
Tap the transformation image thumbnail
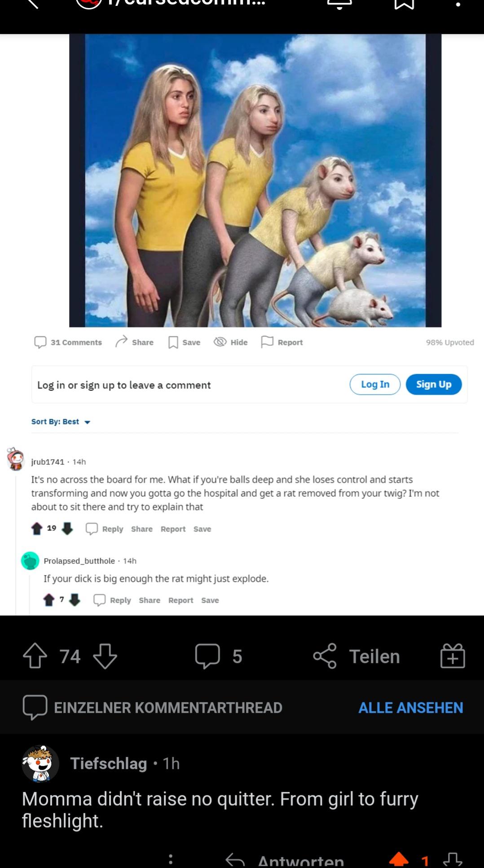(x=255, y=181)
